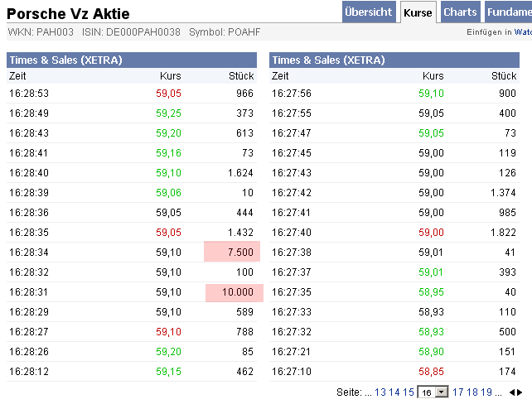Jump to page 18

(472, 392)
